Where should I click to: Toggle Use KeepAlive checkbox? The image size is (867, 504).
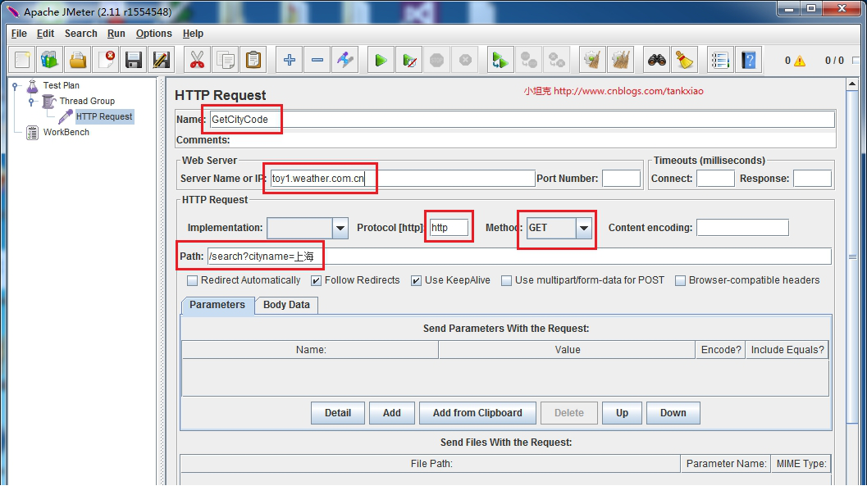tap(417, 281)
